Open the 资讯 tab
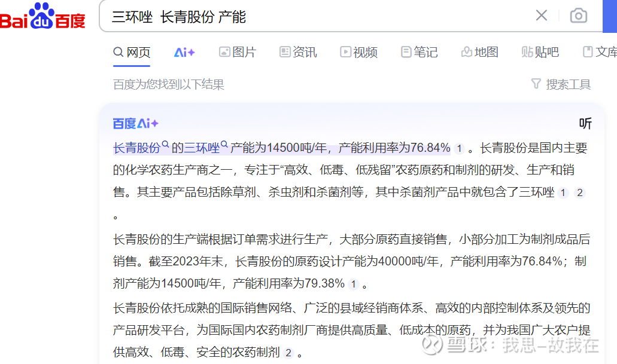This screenshot has width=617, height=364. click(298, 52)
